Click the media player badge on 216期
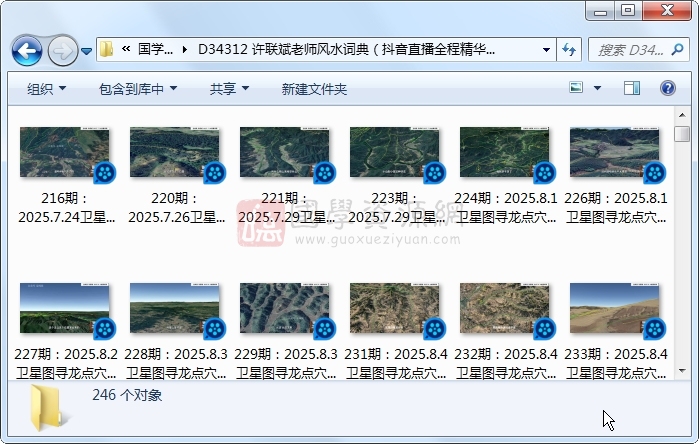Viewport: 699px width, 444px height. [105, 173]
